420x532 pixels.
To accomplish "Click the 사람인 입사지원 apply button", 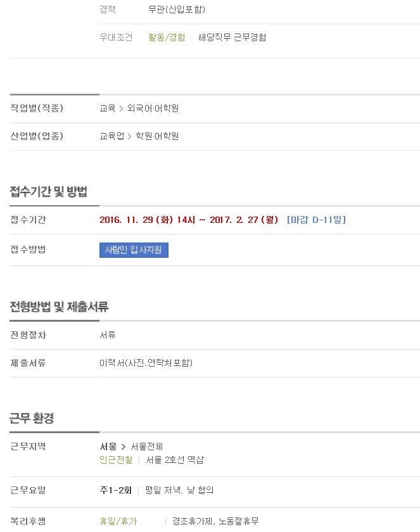I will coord(134,250).
